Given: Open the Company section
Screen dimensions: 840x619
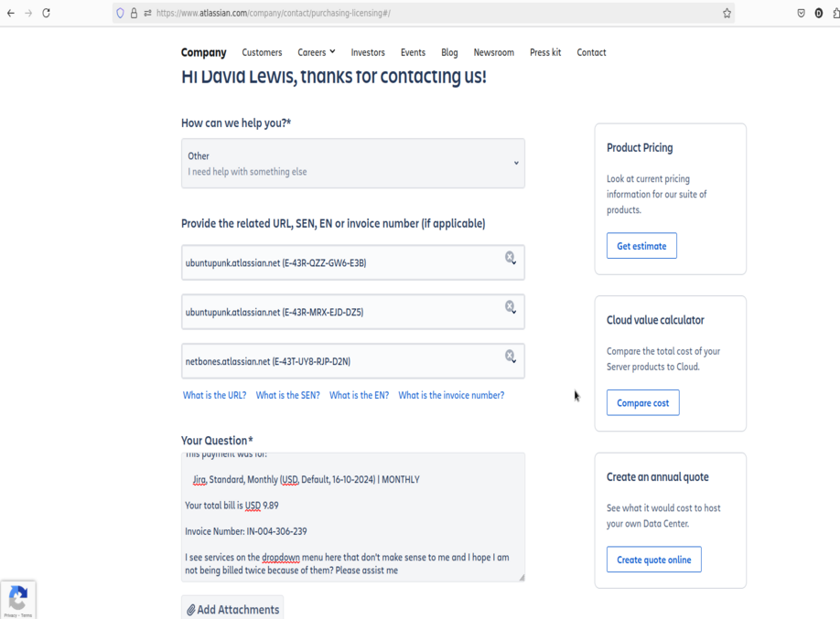Looking at the screenshot, I should [x=203, y=52].
